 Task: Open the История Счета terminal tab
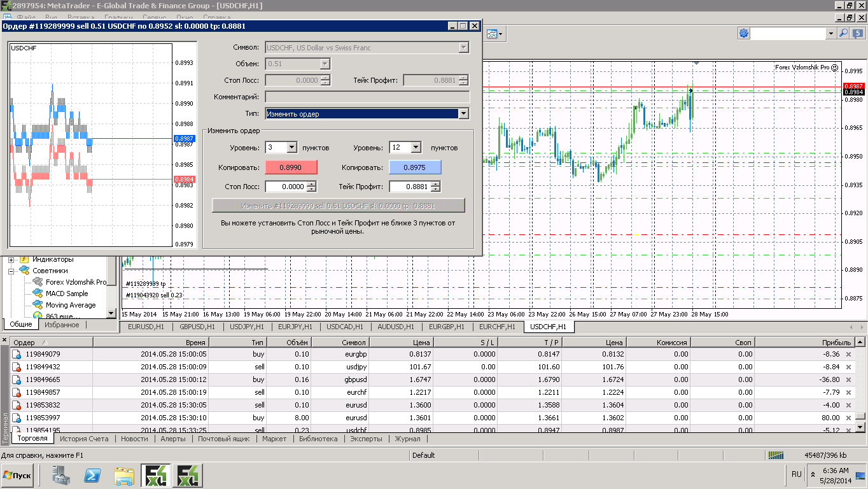tap(85, 439)
